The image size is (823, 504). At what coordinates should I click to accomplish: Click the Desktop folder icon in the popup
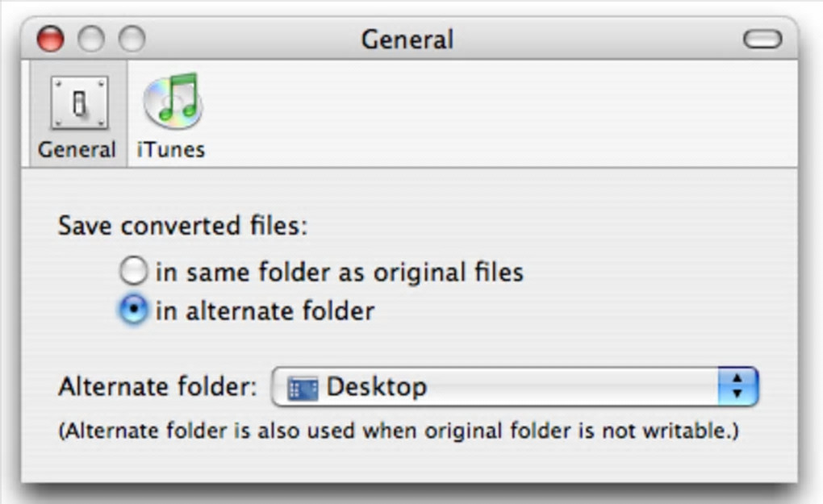point(303,388)
